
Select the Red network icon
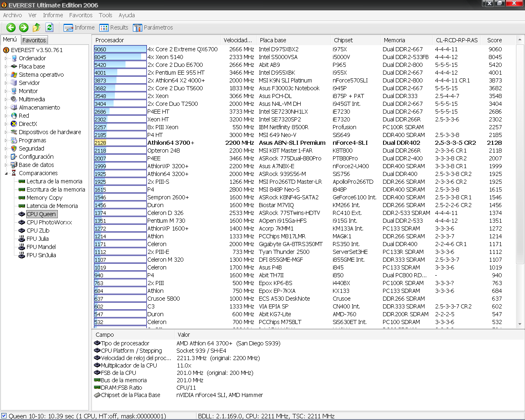tap(14, 116)
